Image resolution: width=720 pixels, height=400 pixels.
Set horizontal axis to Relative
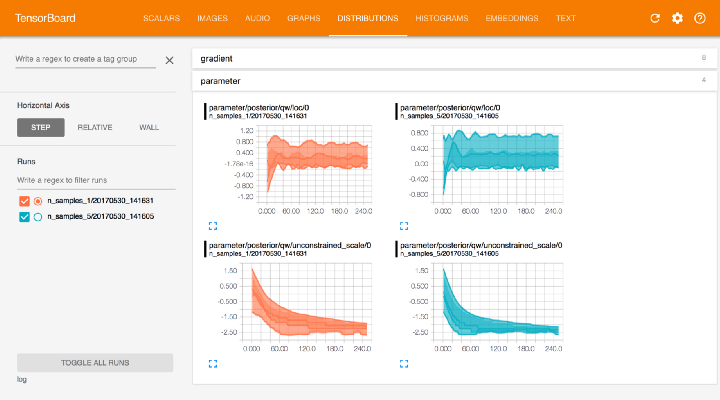tap(95, 127)
